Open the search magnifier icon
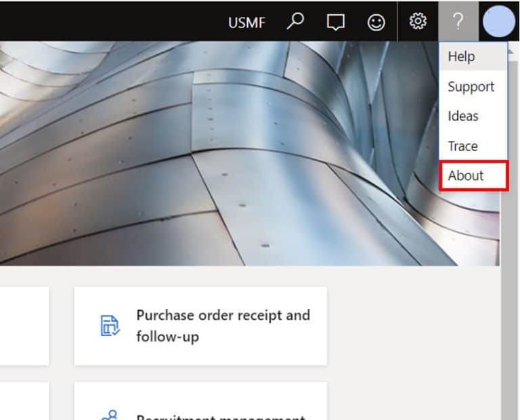The height and width of the screenshot is (420, 520). 295,22
